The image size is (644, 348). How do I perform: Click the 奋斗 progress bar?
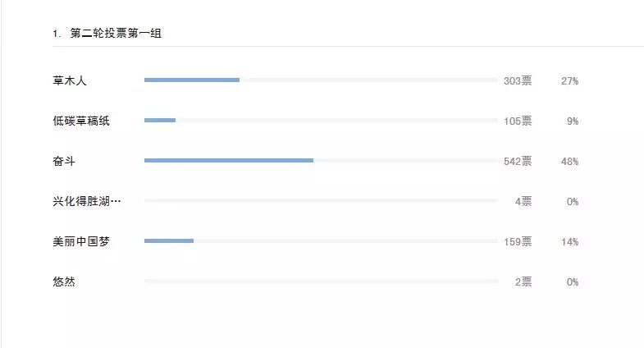click(321, 161)
